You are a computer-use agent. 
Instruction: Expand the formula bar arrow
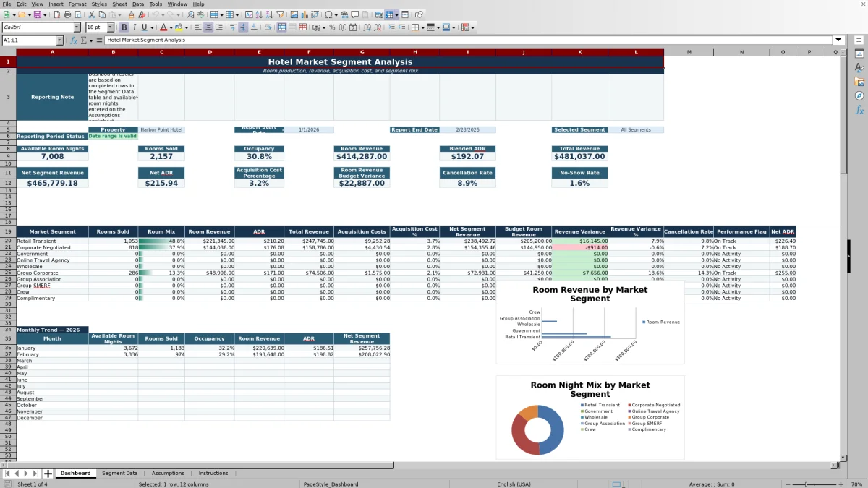[x=838, y=40]
